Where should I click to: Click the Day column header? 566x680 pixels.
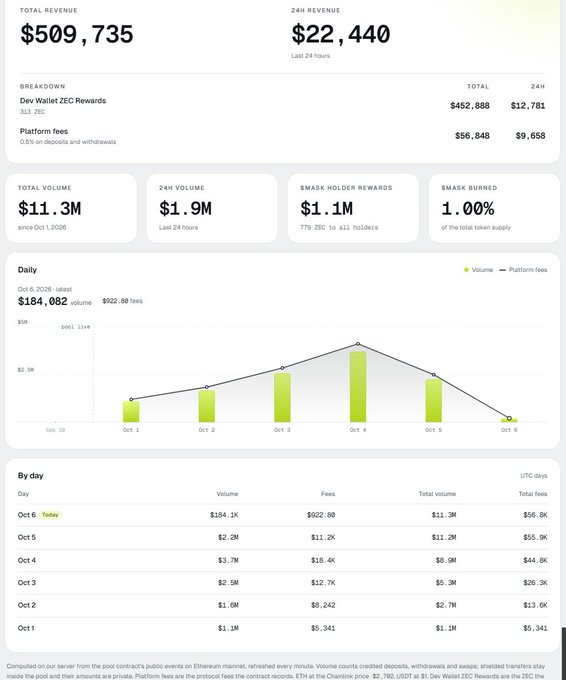coord(23,494)
